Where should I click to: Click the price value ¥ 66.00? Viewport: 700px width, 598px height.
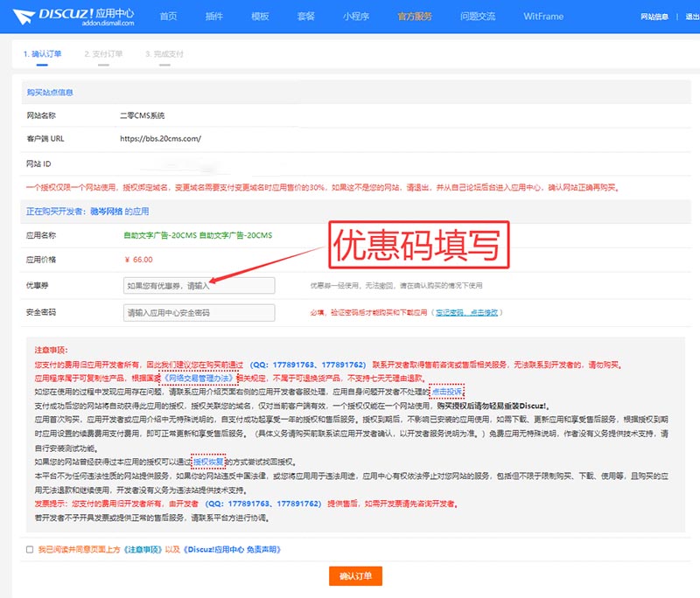pos(139,260)
